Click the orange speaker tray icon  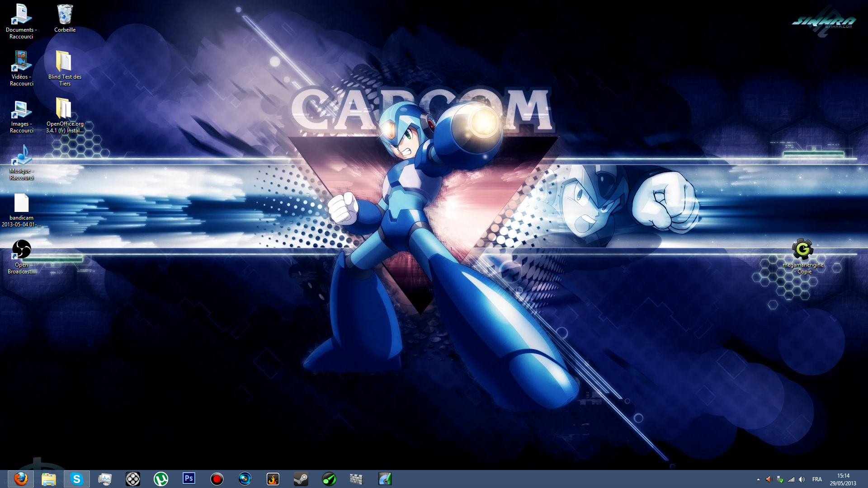(x=769, y=479)
